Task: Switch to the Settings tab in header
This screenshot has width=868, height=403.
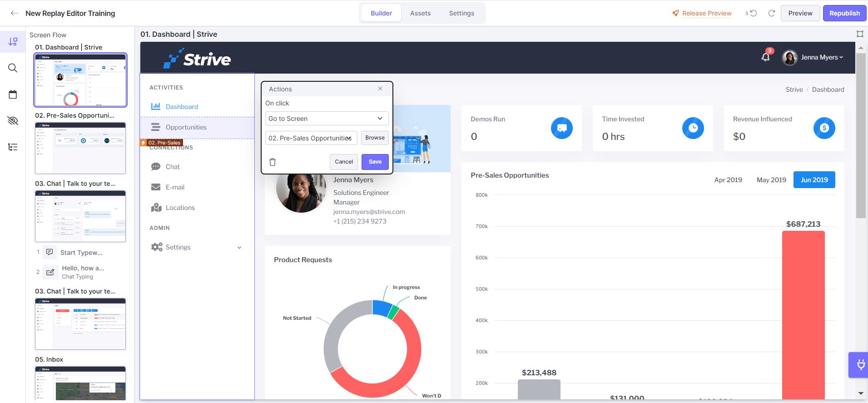Action: 461,13
